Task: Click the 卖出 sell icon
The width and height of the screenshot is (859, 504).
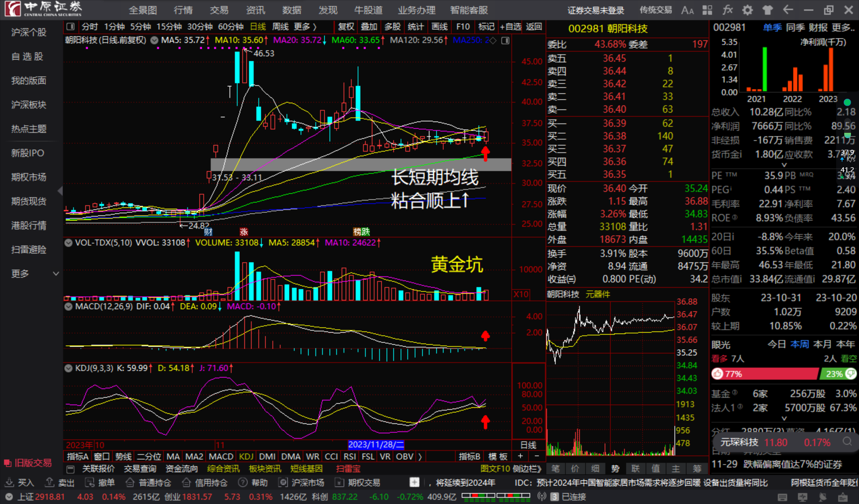Action: click(50, 483)
